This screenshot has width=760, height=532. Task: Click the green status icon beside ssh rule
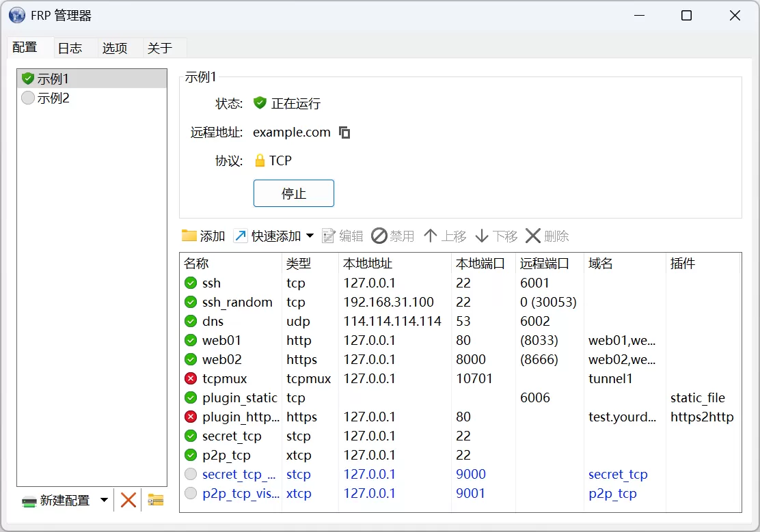click(x=190, y=283)
